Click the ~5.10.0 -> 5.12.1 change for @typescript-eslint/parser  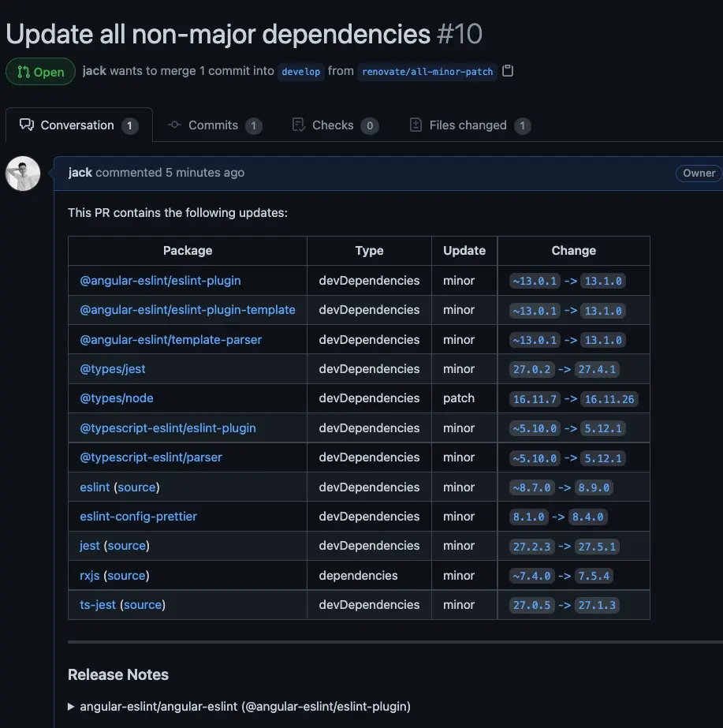[567, 457]
